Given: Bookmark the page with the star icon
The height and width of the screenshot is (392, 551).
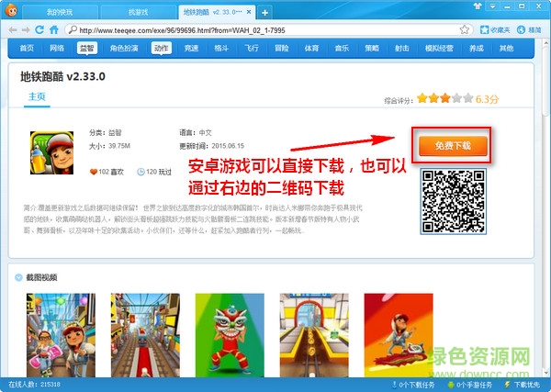Looking at the screenshot, I should click(x=464, y=29).
